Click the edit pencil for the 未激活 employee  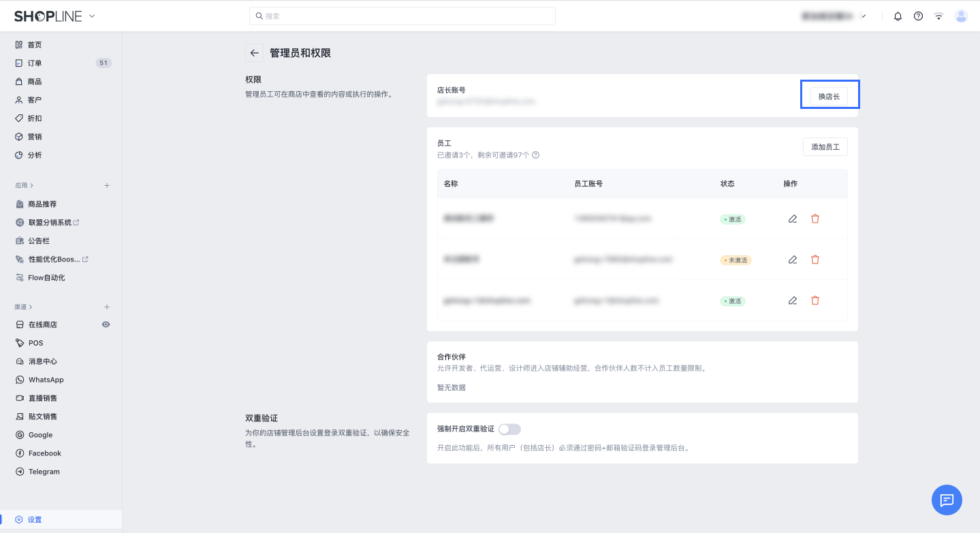click(x=792, y=260)
